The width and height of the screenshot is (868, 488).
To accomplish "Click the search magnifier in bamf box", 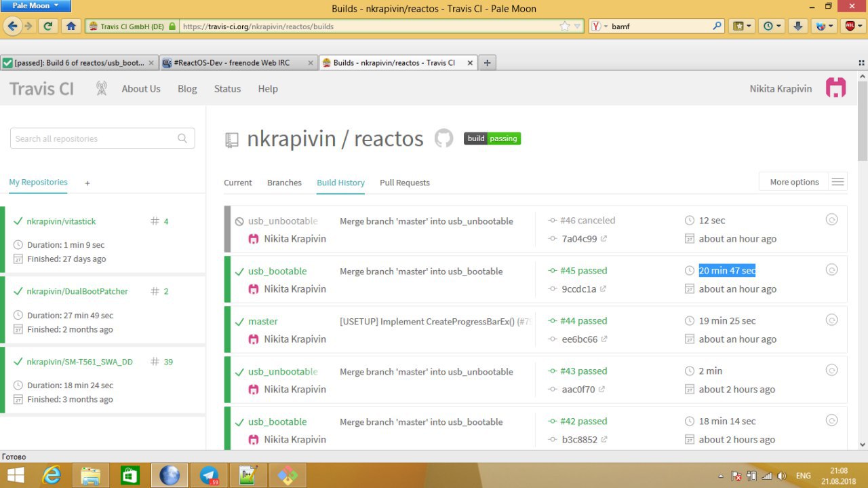I will [x=718, y=26].
